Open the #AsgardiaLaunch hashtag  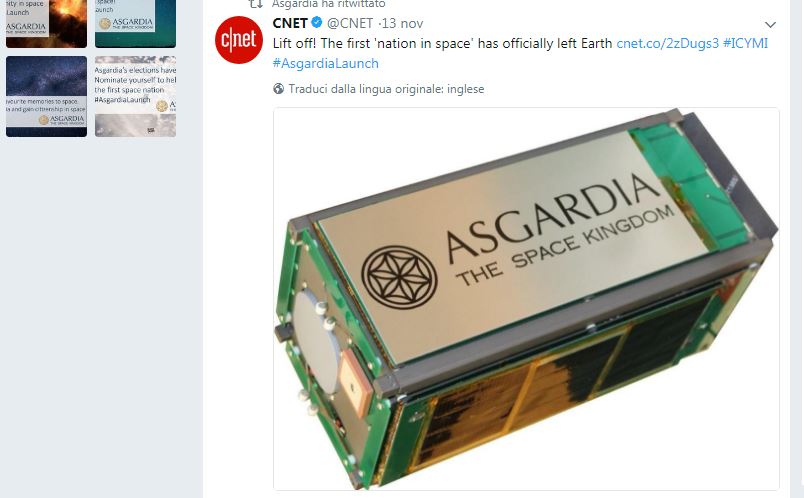tap(326, 63)
